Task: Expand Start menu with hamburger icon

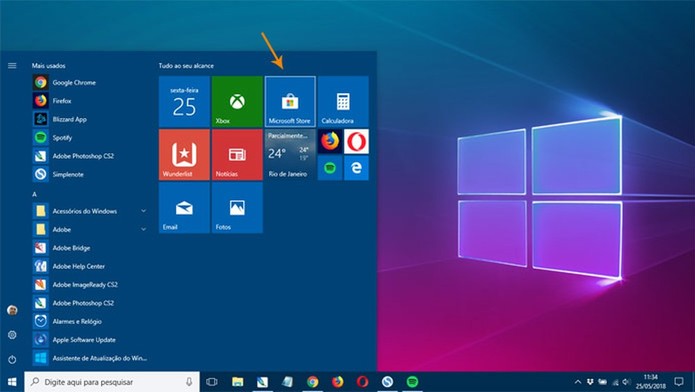Action: pos(12,66)
